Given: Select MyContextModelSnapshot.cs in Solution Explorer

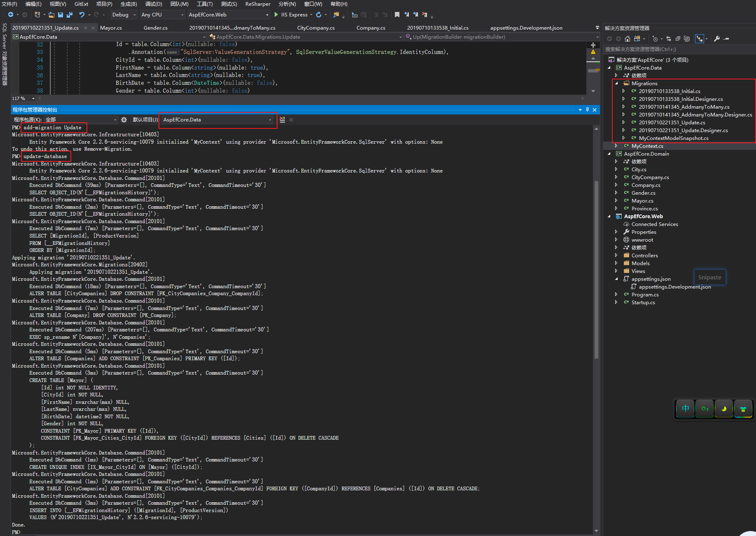Looking at the screenshot, I should click(673, 138).
